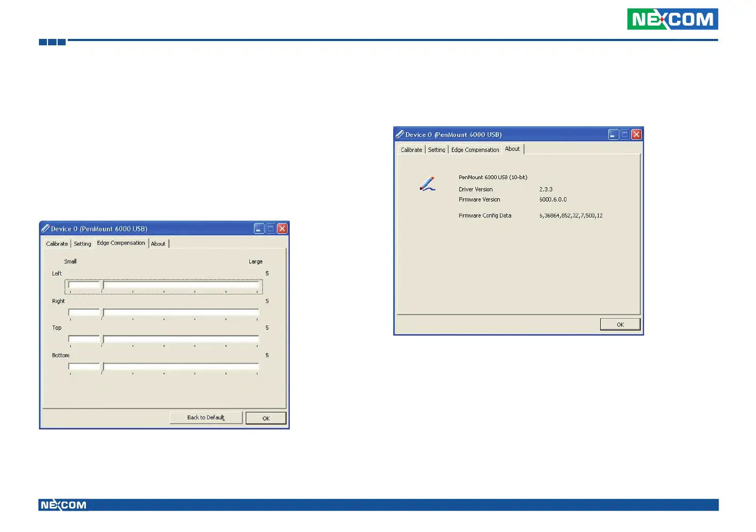Click the About window title bar text
Screen dimensions: 756x532
[453, 135]
